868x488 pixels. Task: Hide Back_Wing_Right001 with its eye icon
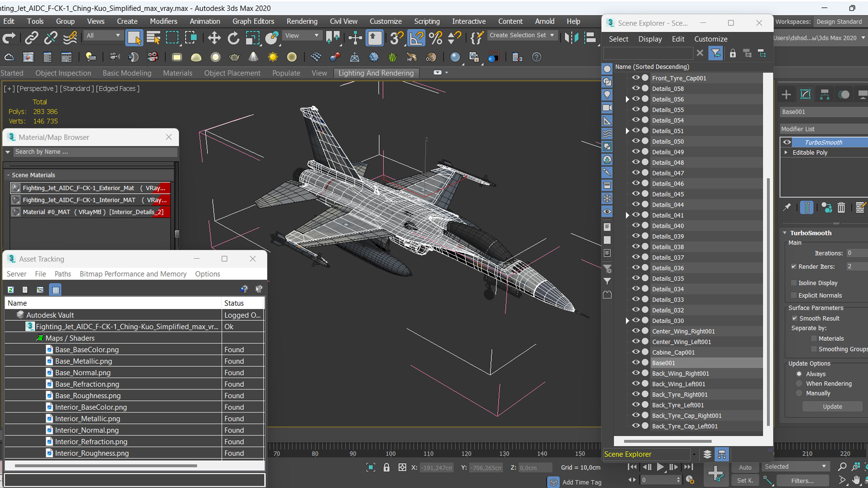click(x=636, y=373)
